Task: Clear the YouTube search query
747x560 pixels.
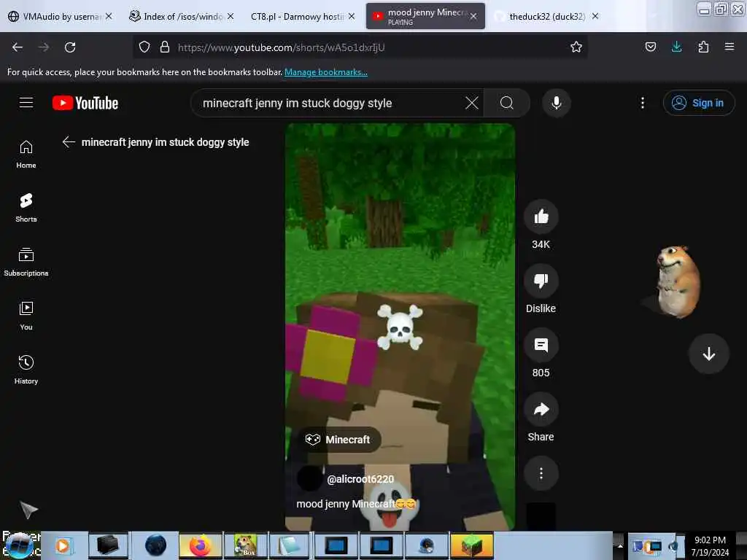Action: [x=472, y=103]
